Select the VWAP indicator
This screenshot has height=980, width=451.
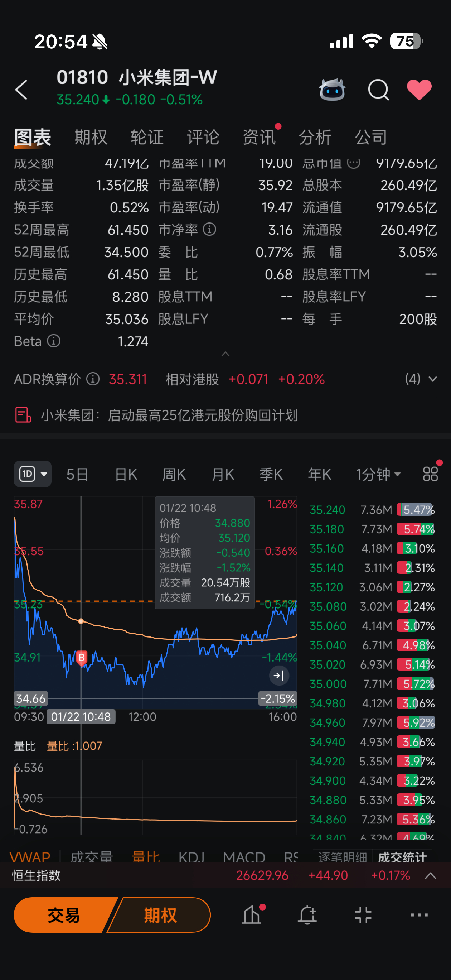30,857
